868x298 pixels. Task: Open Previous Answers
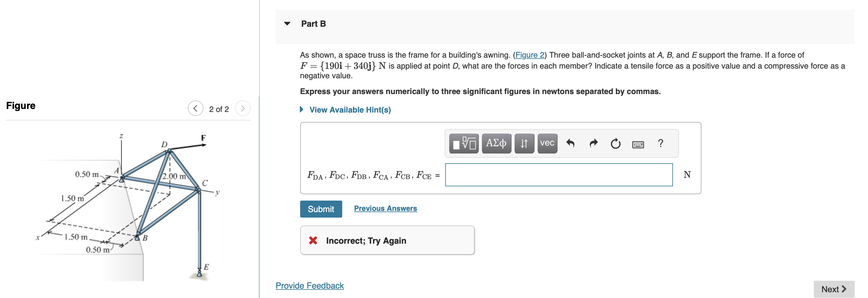pos(386,208)
